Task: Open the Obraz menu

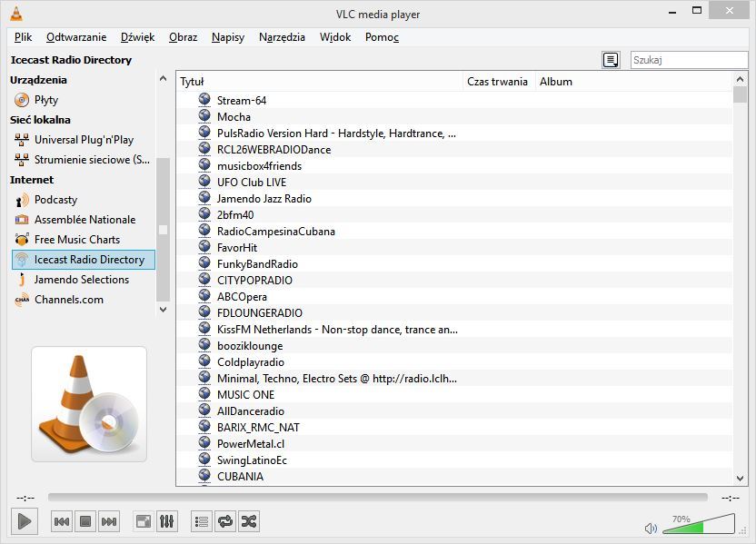Action: pyautogui.click(x=183, y=37)
